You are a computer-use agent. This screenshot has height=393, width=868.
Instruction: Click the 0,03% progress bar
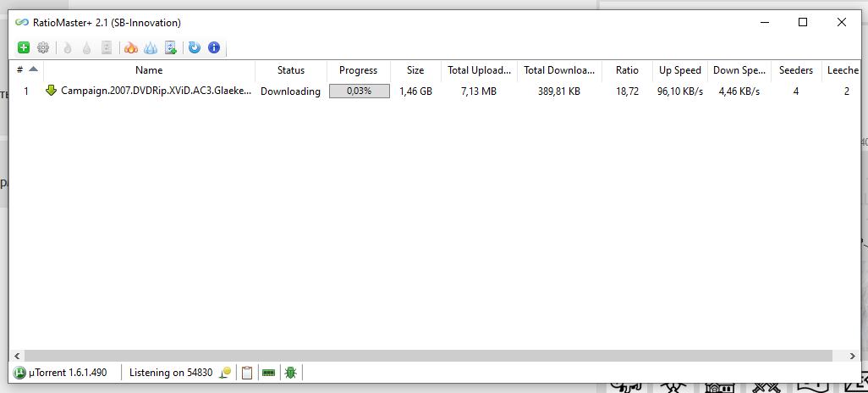(360, 91)
